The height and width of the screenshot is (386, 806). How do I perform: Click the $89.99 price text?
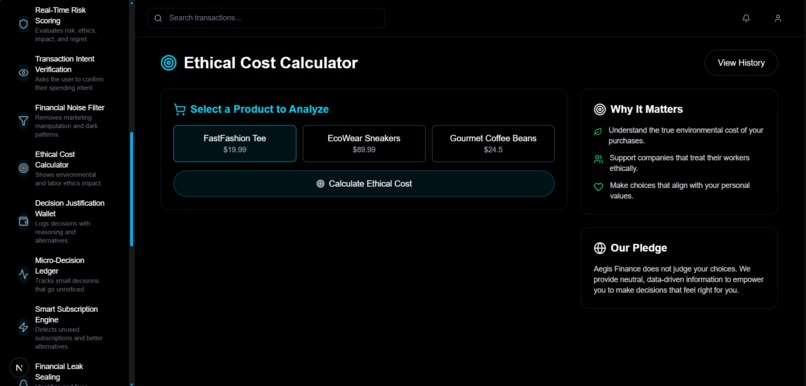364,150
